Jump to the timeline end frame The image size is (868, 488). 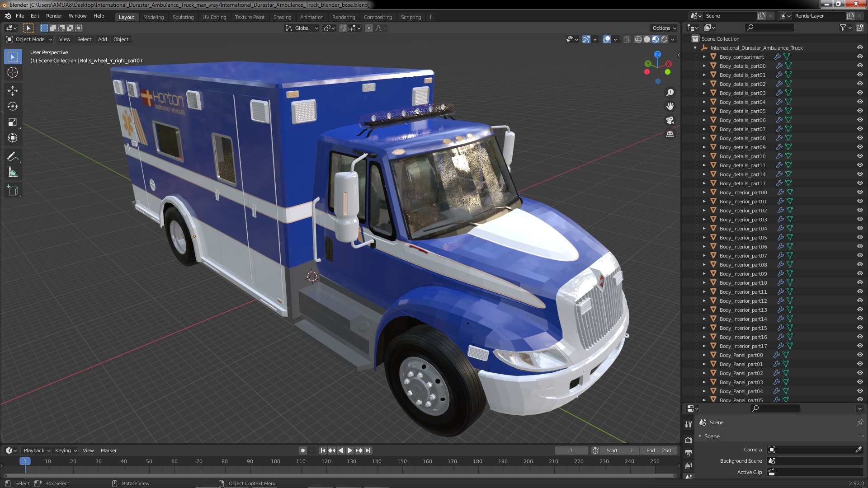tap(368, 450)
